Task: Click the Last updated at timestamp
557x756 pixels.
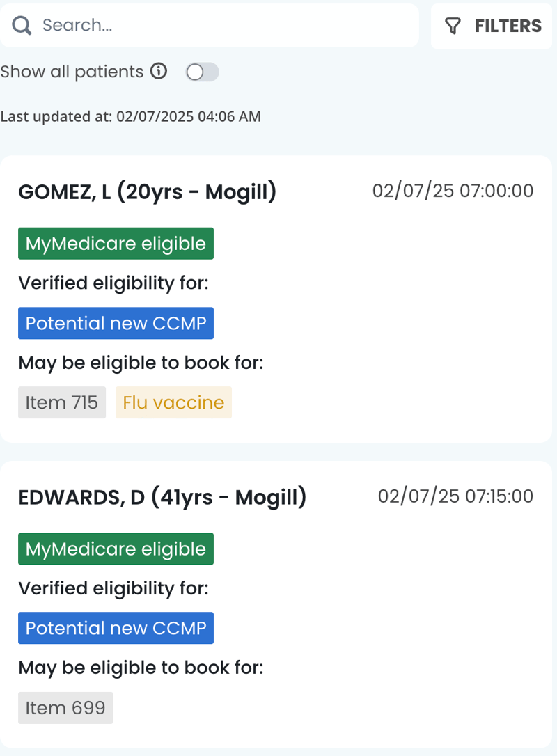Action: (131, 116)
